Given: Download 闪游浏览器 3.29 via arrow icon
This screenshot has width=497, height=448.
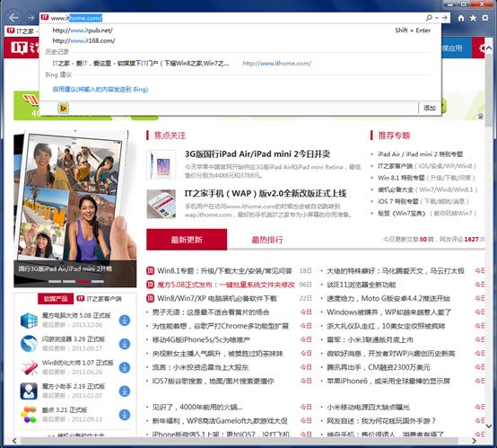Looking at the screenshot, I should tap(125, 344).
